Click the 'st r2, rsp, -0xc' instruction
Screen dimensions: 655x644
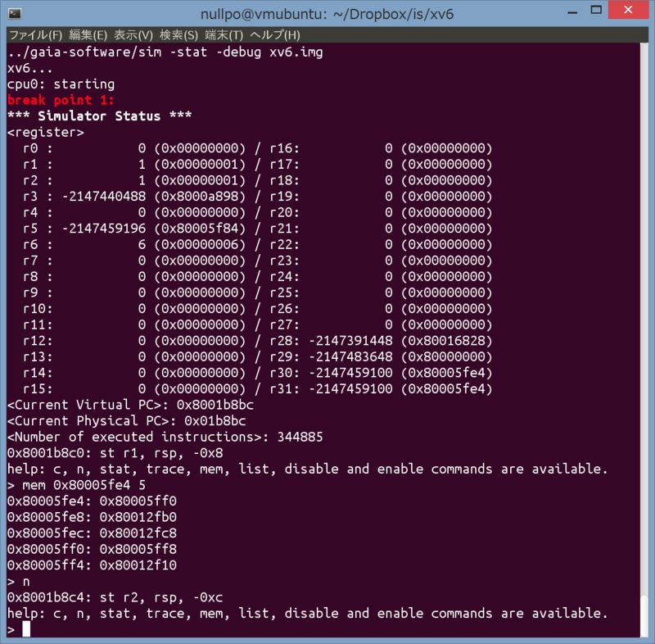coord(161,597)
